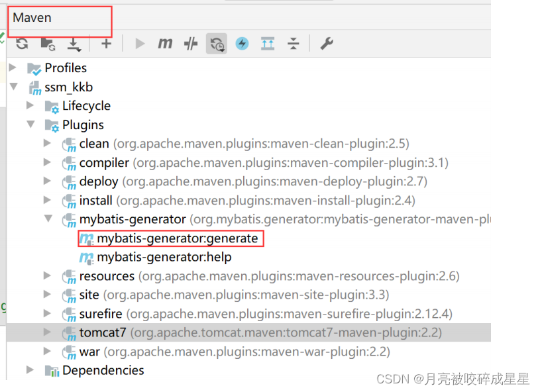The height and width of the screenshot is (392, 540).
Task: Click the resources plugin icon
Action: point(69,277)
